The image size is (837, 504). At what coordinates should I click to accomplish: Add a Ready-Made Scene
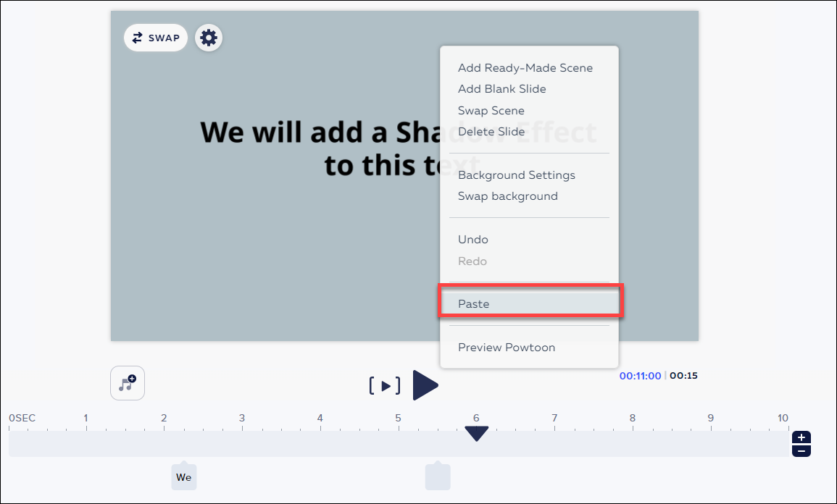tap(525, 67)
